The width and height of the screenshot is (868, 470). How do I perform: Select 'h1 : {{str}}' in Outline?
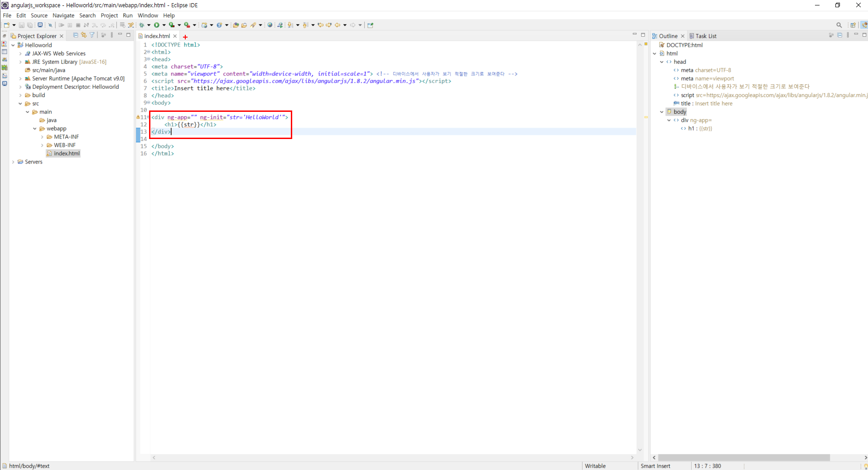click(696, 129)
